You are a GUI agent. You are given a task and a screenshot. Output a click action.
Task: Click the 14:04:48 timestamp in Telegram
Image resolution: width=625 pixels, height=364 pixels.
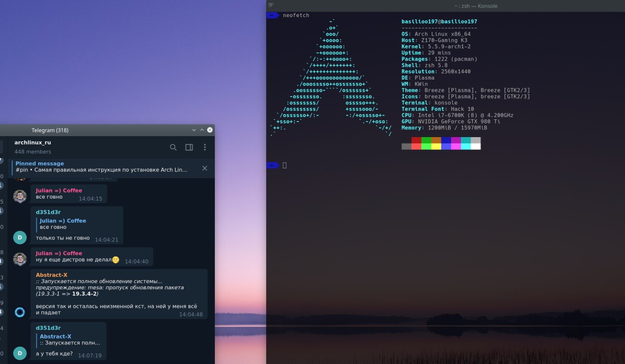[191, 314]
